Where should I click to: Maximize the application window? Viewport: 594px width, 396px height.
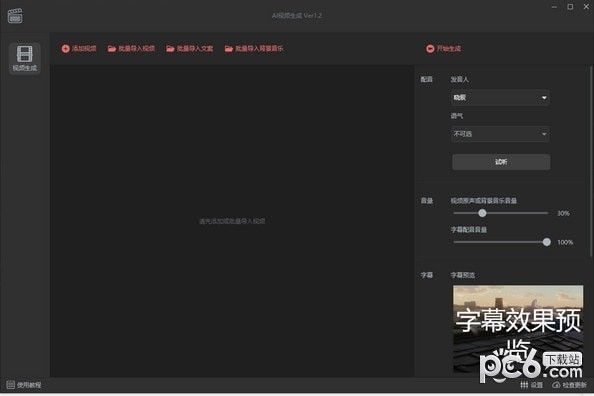point(570,7)
